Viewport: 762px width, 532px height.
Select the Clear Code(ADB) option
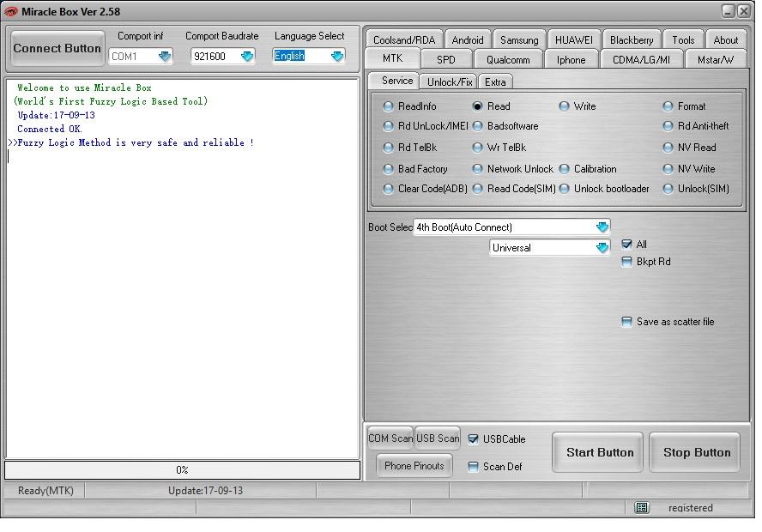coord(426,189)
